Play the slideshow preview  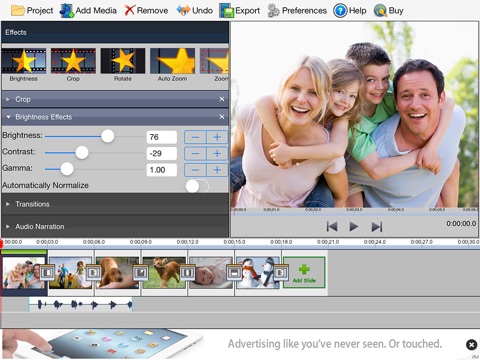pos(354,227)
